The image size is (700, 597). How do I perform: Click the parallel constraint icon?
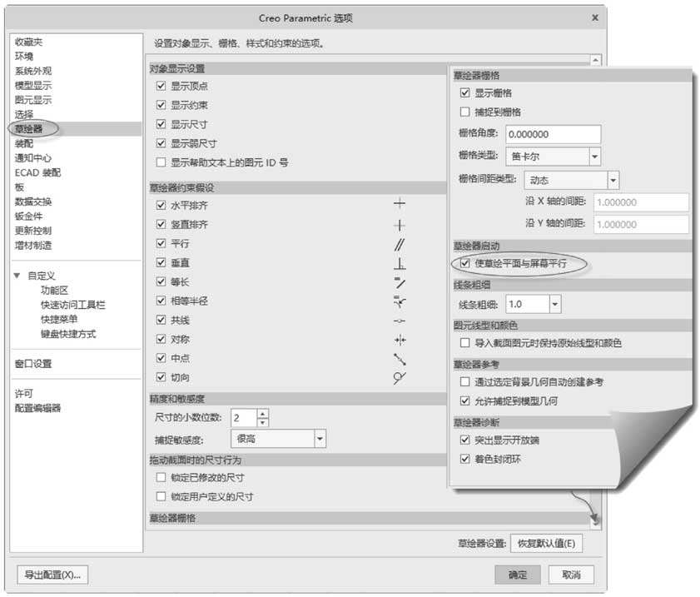(x=399, y=244)
